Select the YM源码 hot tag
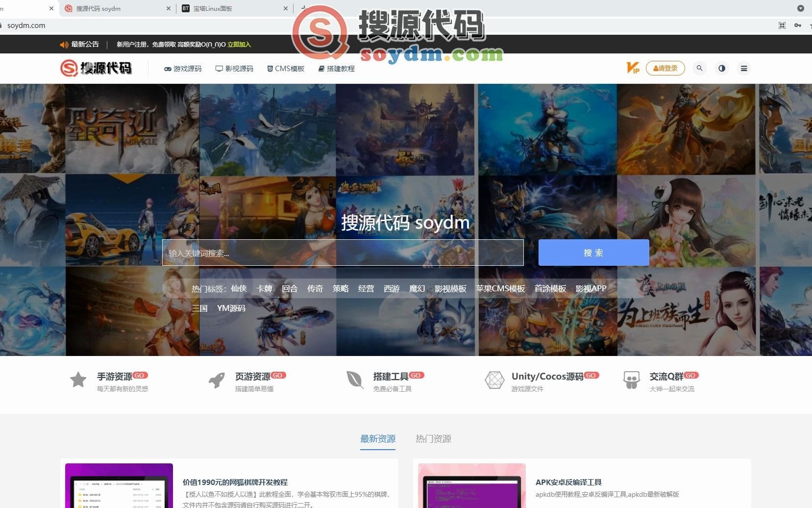 click(x=231, y=308)
